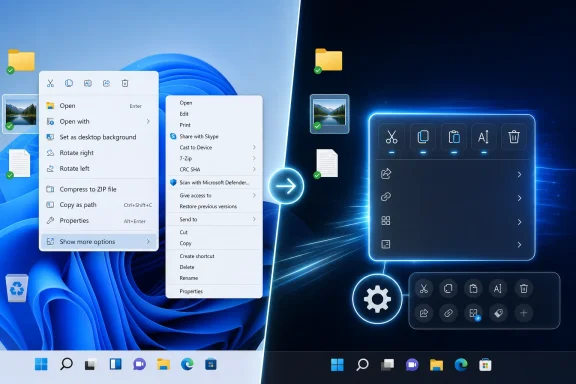Choose Restore previous versions

pos(214,207)
